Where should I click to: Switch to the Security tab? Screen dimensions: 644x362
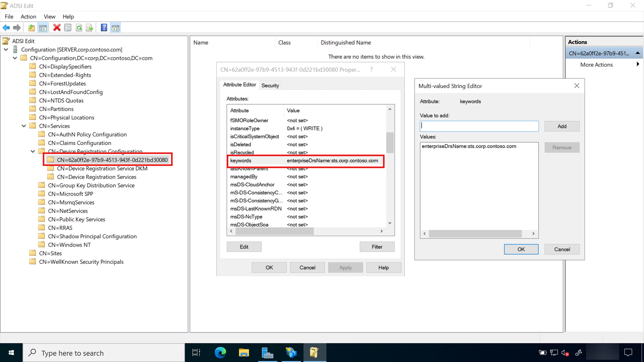270,85
